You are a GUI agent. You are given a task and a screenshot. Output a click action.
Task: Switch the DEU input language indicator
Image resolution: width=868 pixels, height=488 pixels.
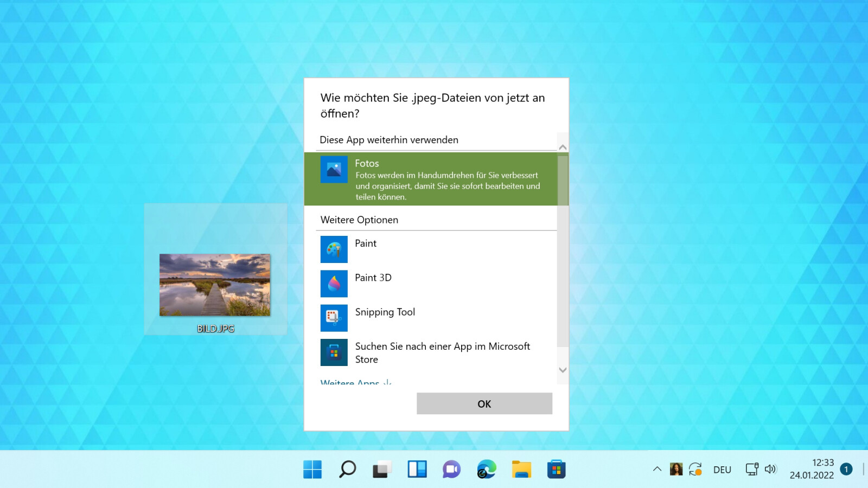tap(722, 470)
